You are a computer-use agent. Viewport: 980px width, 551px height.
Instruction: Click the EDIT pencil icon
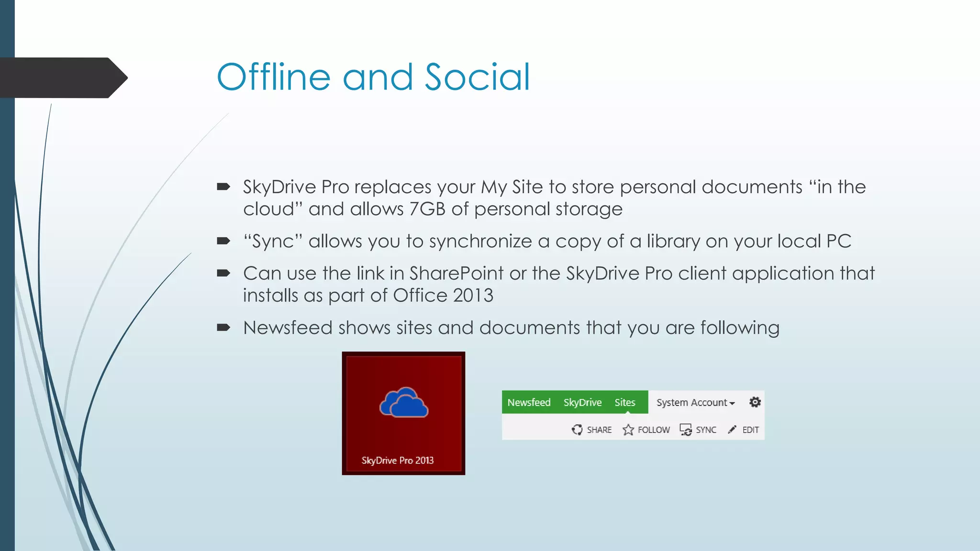732,430
